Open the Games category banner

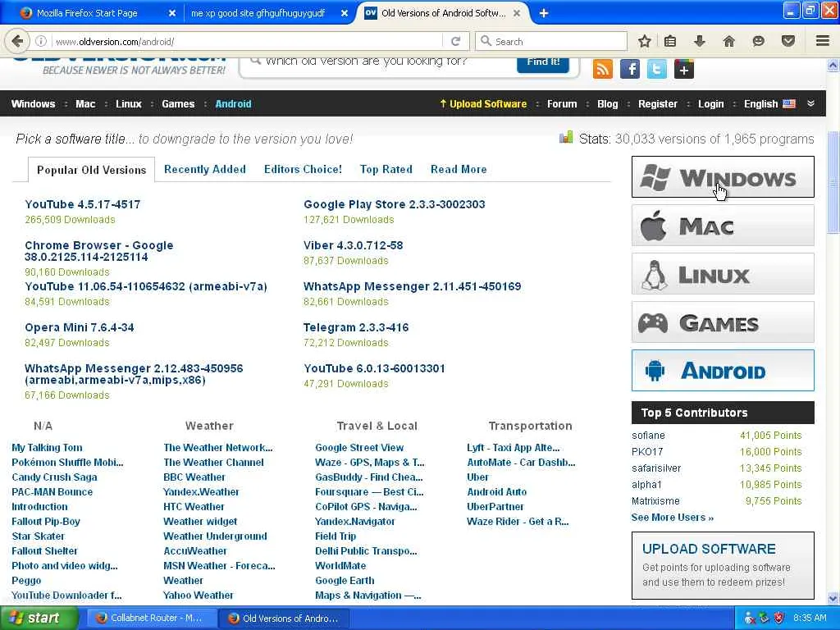[x=723, y=322]
